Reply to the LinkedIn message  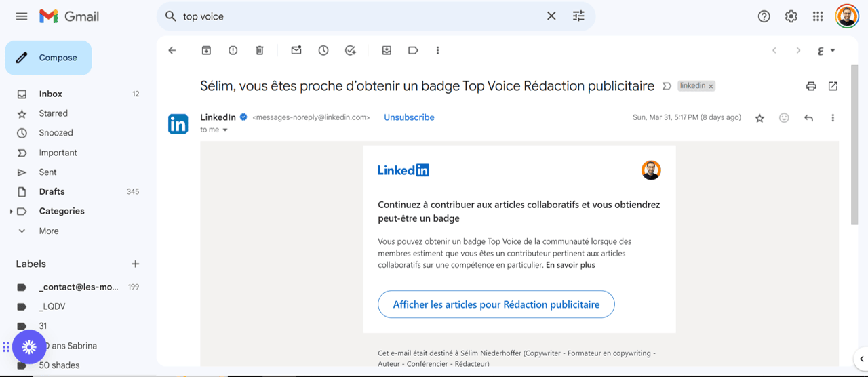(808, 118)
